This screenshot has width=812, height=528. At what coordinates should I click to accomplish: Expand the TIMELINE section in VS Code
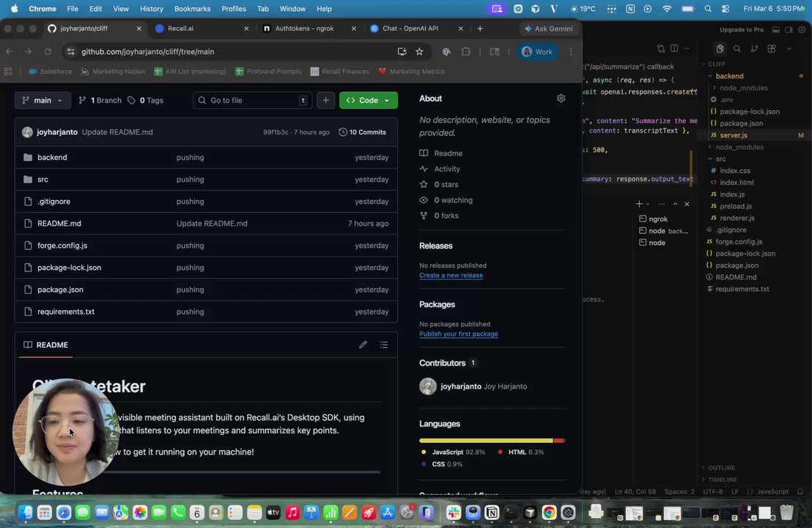coord(723,480)
